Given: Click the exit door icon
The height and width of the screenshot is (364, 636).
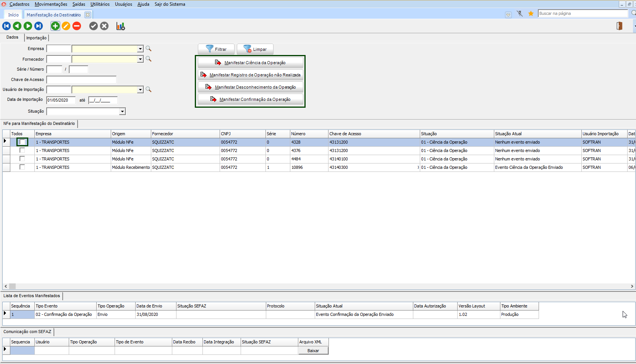Looking at the screenshot, I should pyautogui.click(x=620, y=26).
